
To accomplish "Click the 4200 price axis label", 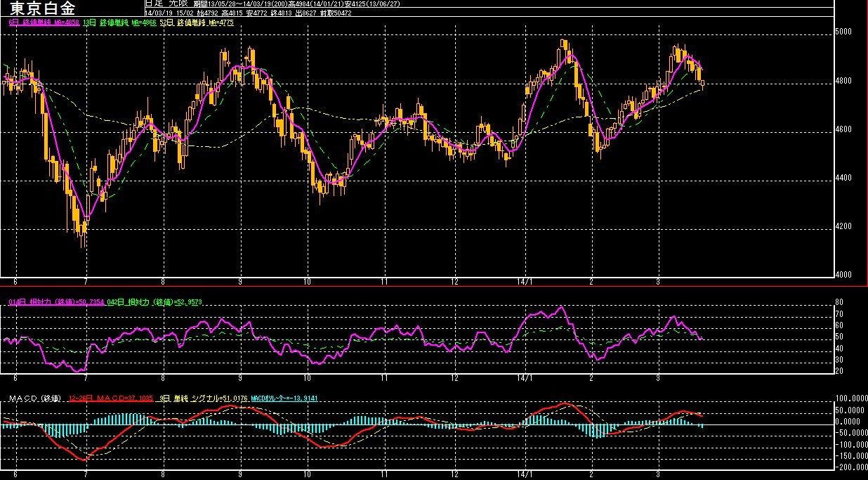I will (x=845, y=227).
